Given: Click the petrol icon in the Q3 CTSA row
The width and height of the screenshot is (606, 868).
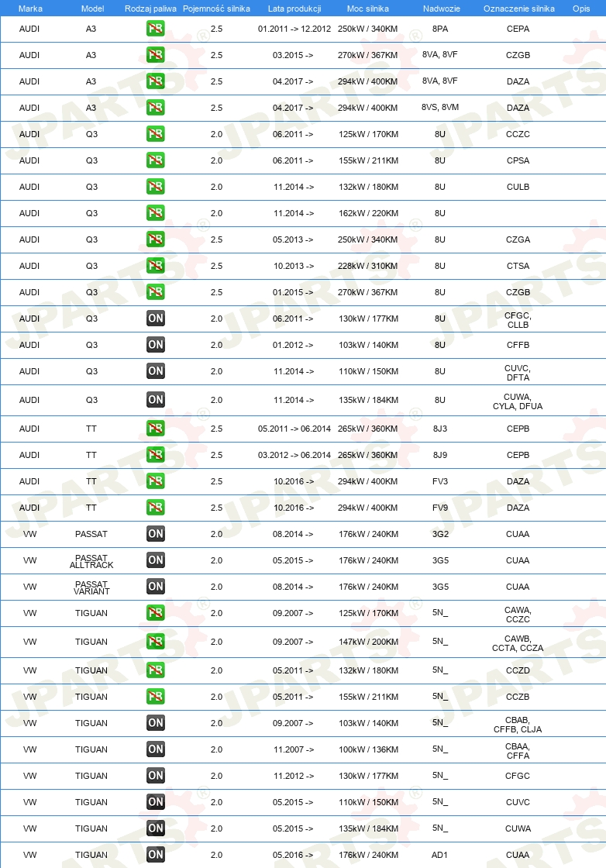Looking at the screenshot, I should tap(156, 266).
